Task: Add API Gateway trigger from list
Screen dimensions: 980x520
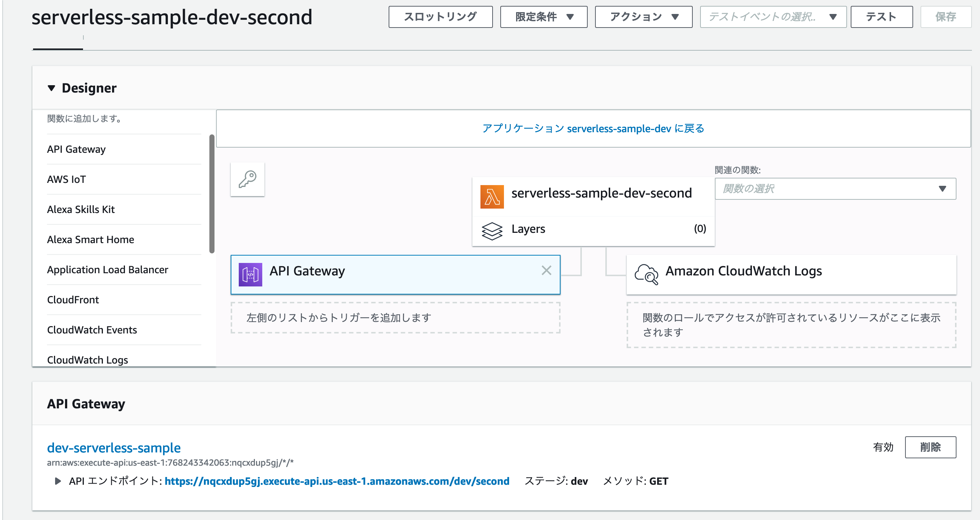Action: pyautogui.click(x=124, y=149)
